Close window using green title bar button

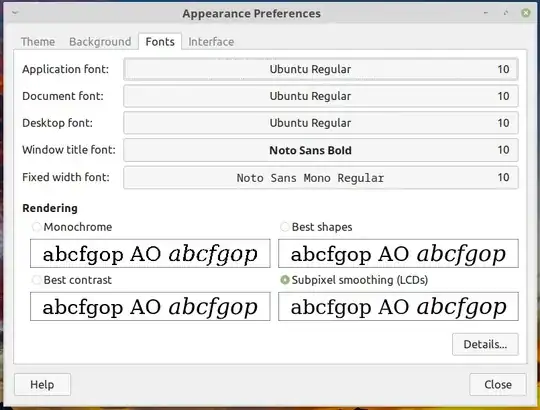tap(526, 13)
